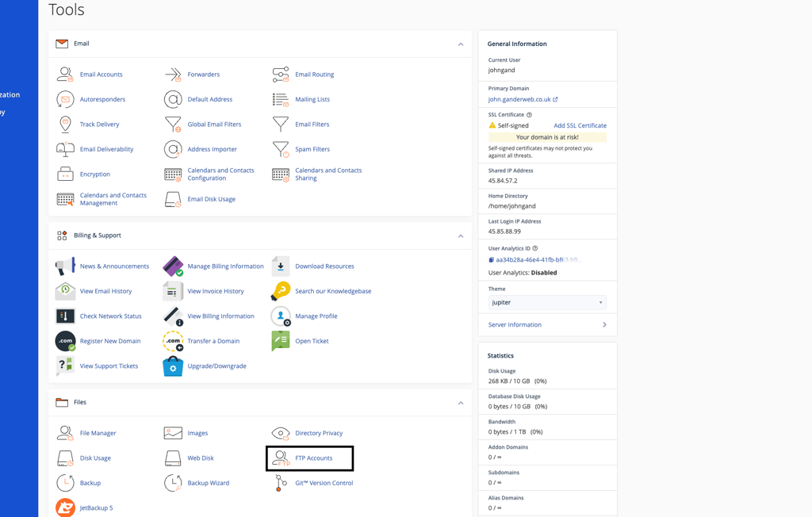Click Calendars and Contacts Configuration link
Screen dimensions: 812x517
(220, 174)
